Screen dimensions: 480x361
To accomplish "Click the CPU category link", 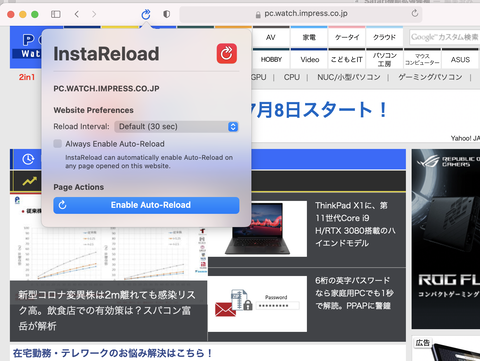I will 292,77.
